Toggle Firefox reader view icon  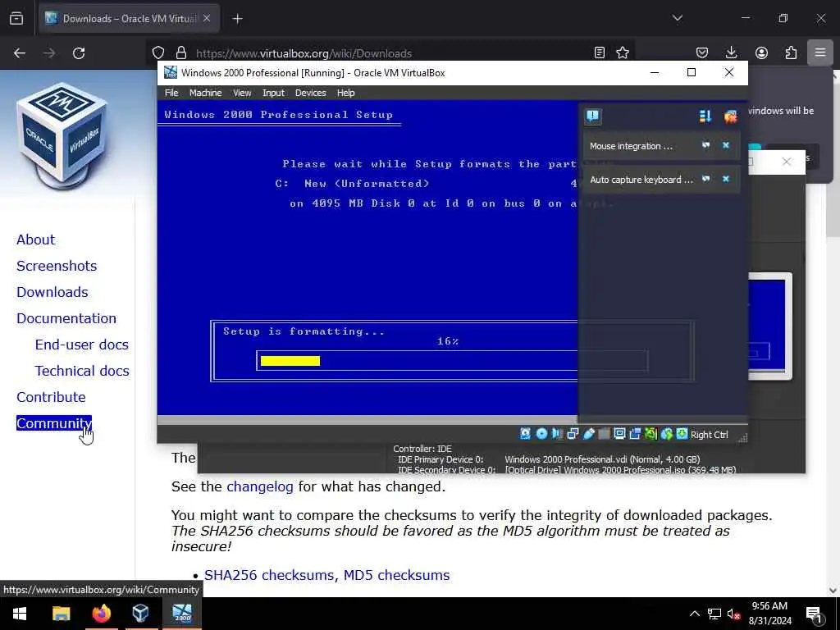click(600, 52)
